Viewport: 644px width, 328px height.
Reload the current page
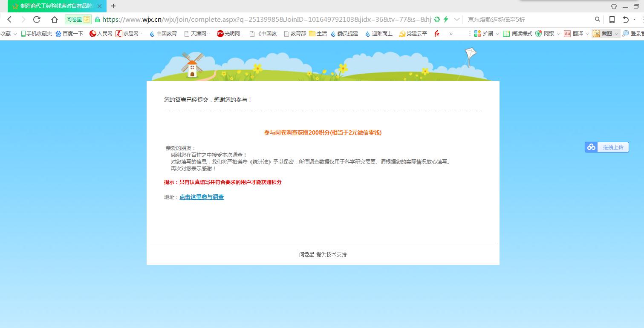point(37,20)
